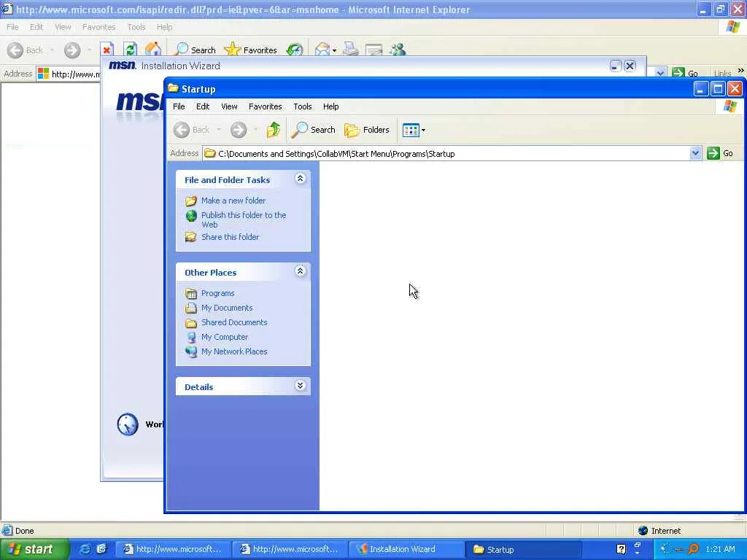This screenshot has height=560, width=747.
Task: Click Make a new folder link
Action: [233, 201]
